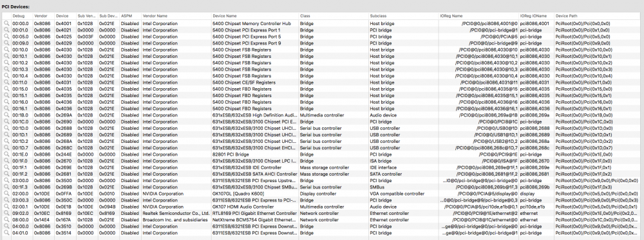644x240 pixels.
Task: Select the '5400 Chipset Memory Controller Hub' cell
Action: tap(251, 23)
